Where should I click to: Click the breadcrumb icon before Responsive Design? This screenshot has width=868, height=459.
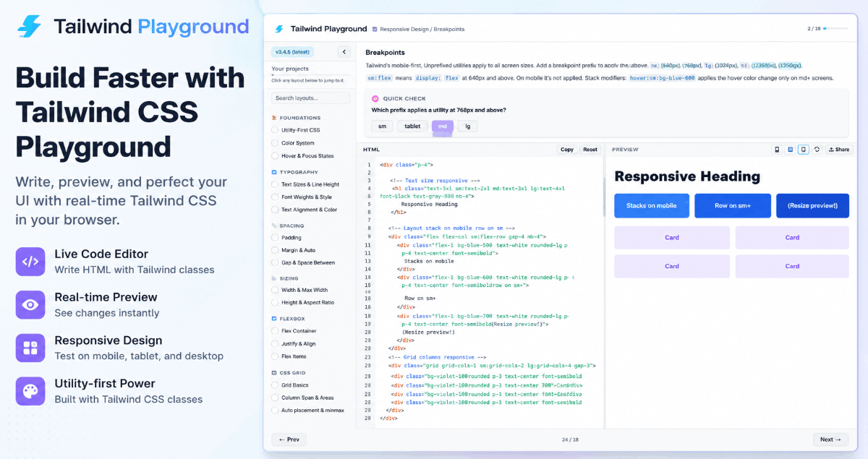[x=375, y=29]
